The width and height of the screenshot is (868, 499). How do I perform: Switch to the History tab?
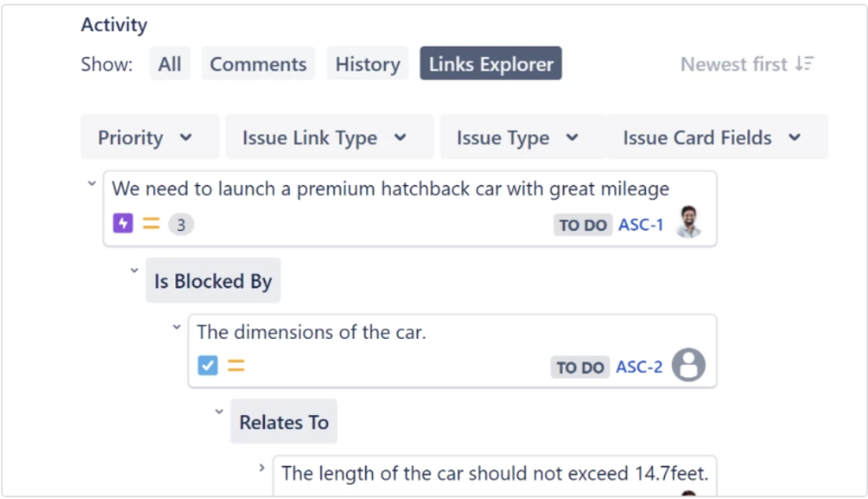pyautogui.click(x=368, y=63)
